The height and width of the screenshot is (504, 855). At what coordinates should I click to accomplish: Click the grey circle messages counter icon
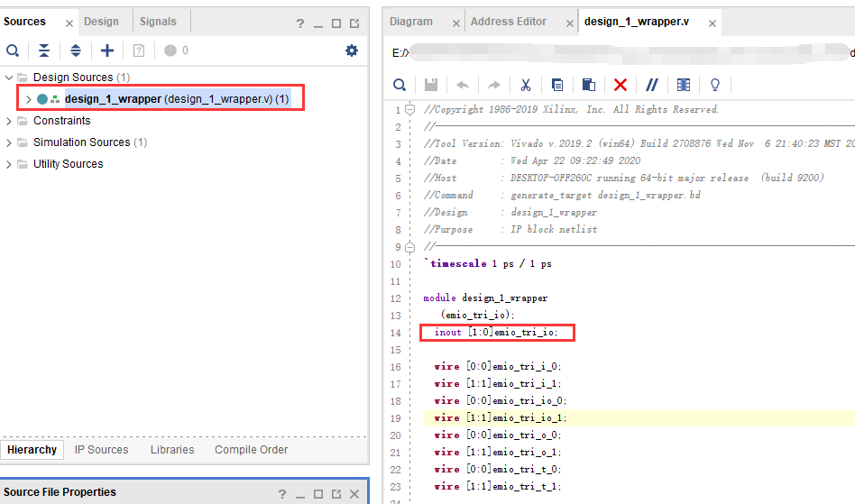point(170,50)
